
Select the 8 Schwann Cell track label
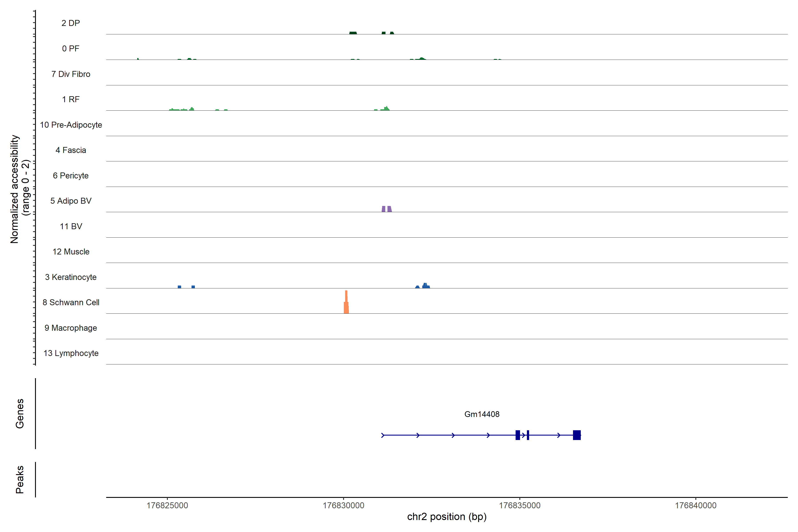tap(71, 302)
